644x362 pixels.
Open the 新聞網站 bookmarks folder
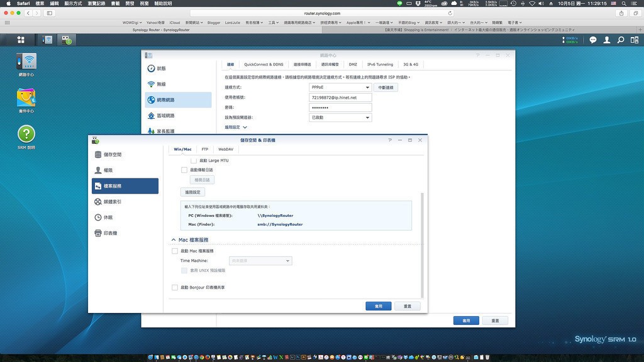tap(194, 23)
